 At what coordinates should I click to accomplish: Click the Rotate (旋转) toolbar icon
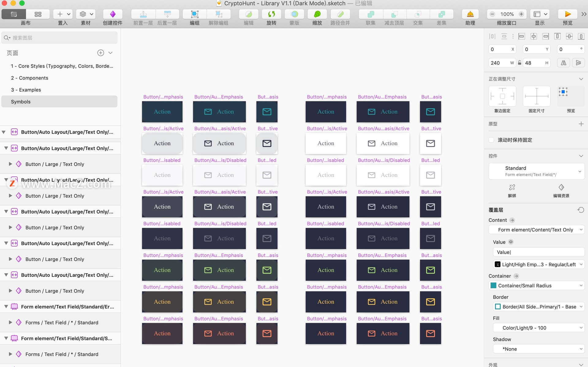click(x=271, y=14)
